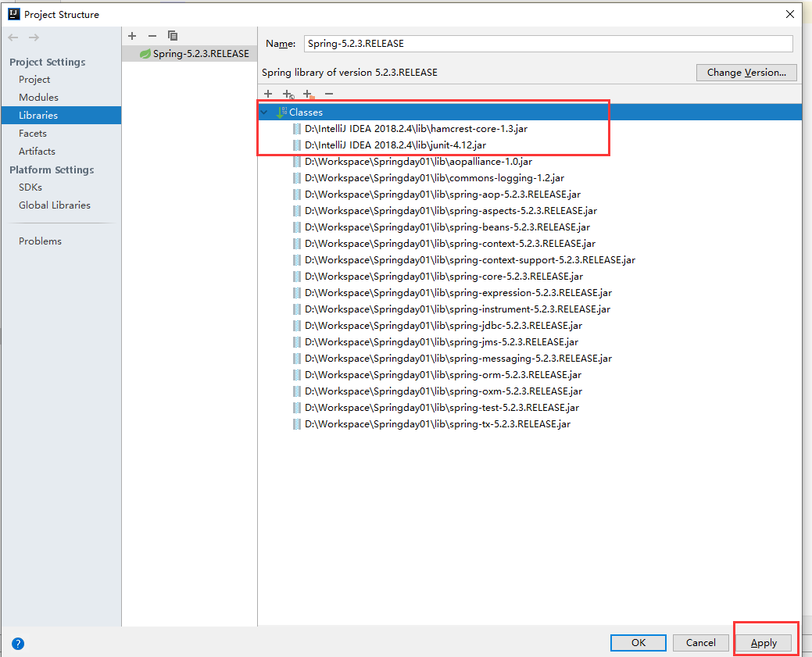Click the Project Settings heading
The width and height of the screenshot is (812, 657).
pyautogui.click(x=48, y=62)
